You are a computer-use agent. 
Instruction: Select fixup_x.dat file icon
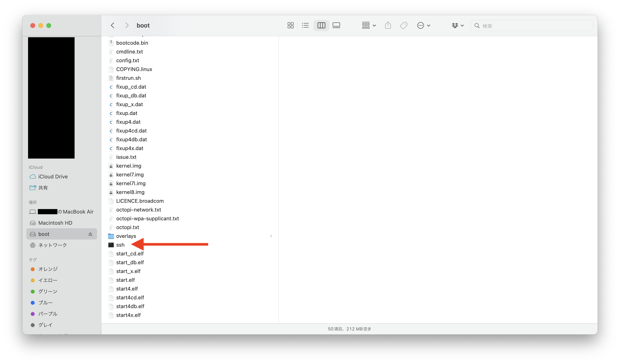(111, 104)
